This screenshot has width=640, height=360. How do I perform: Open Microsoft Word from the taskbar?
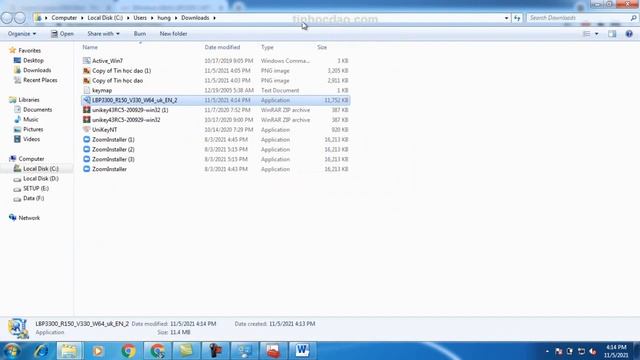point(302,351)
